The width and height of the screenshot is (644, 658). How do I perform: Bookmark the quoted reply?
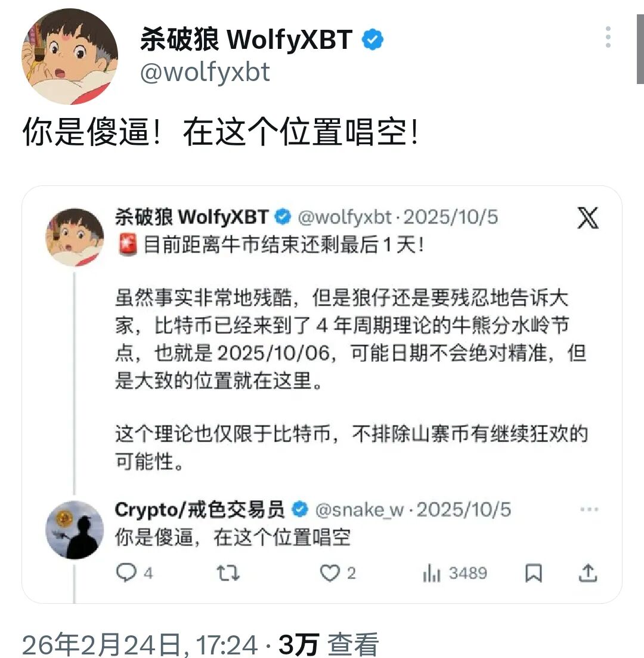click(x=534, y=573)
